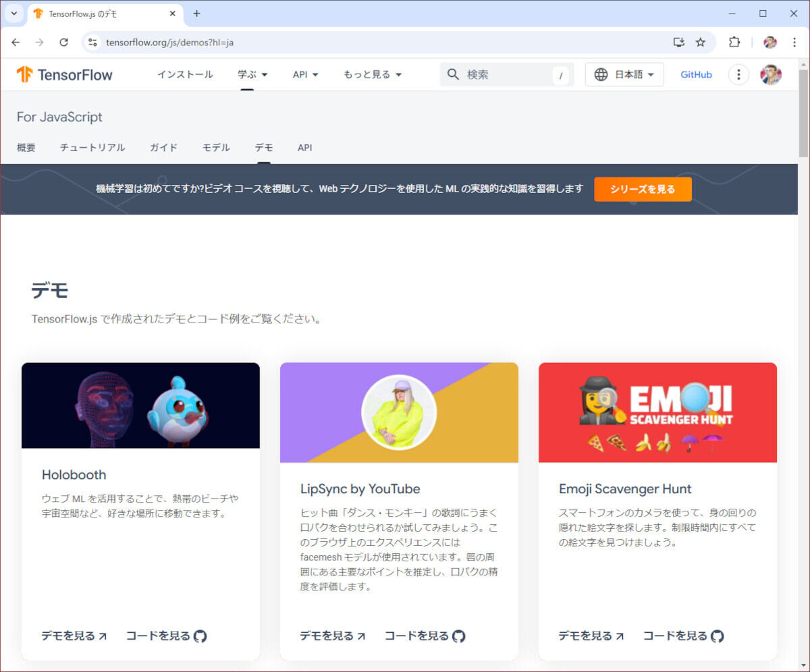
Task: Open Chrome profile avatar in toolbar
Action: point(770,42)
